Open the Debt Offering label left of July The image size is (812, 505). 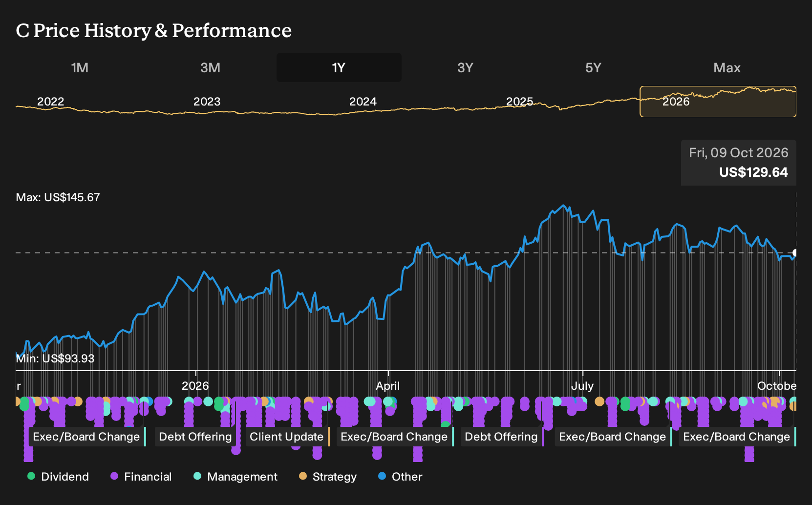502,437
